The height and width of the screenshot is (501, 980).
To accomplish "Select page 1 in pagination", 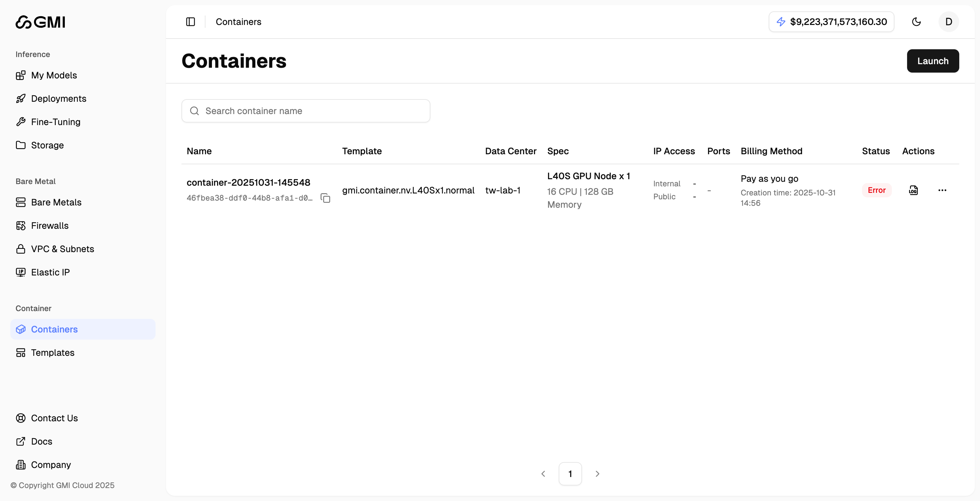I will [570, 473].
